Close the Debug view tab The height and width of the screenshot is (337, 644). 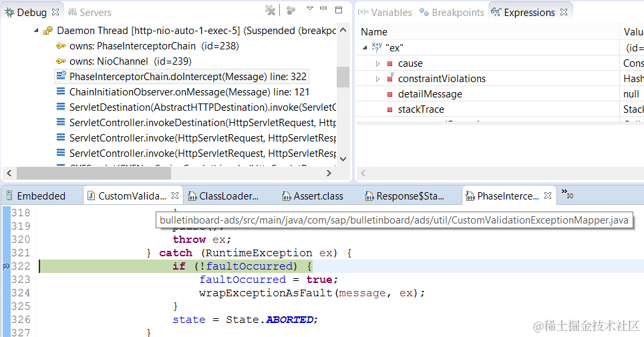[55, 12]
